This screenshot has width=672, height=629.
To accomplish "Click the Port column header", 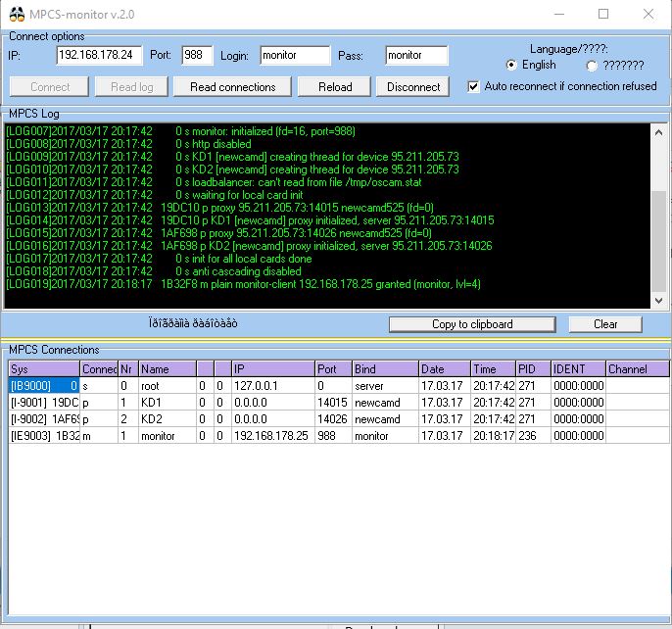I will (x=333, y=368).
